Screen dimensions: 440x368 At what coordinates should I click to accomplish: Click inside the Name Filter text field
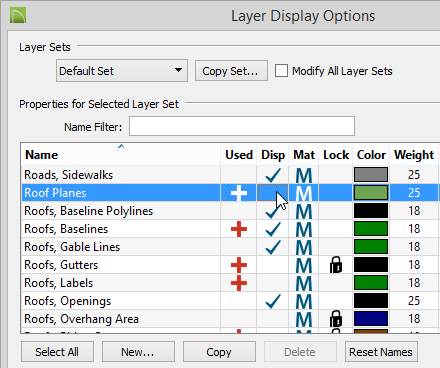tap(242, 126)
